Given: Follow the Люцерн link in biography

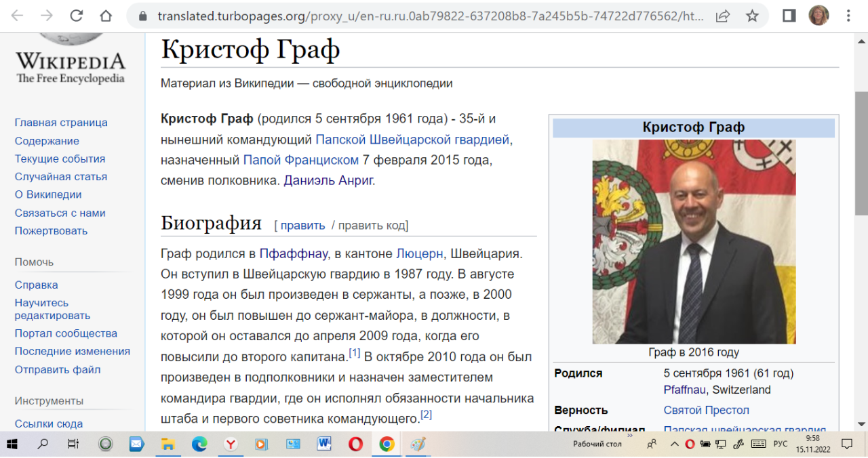Looking at the screenshot, I should 420,254.
